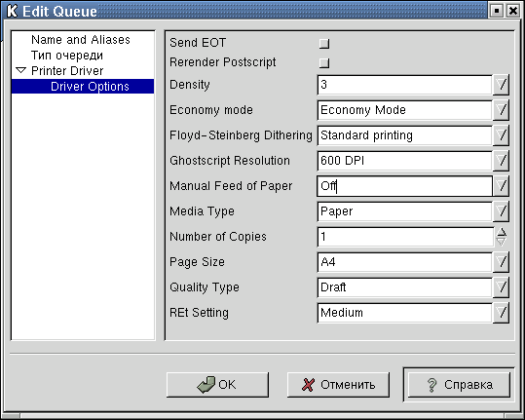Viewport: 525px width, 420px height.
Task: Enable the Send EOT checkbox
Action: click(324, 44)
